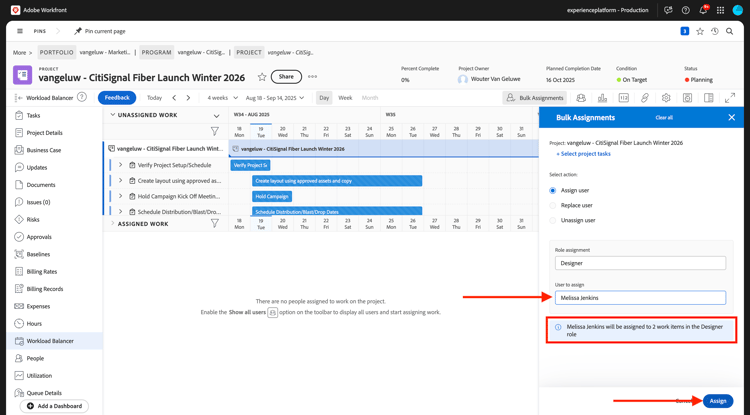Screen dimensions: 750x415
Task: Open project more options ellipsis
Action: pos(312,76)
